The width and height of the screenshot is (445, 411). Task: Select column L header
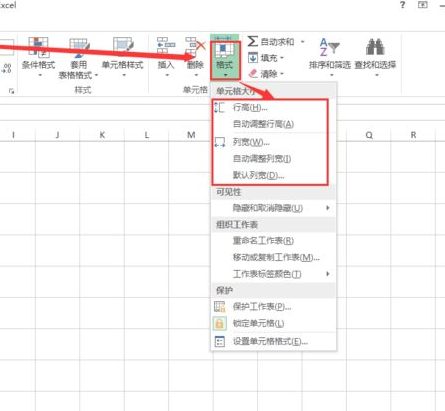[147, 135]
